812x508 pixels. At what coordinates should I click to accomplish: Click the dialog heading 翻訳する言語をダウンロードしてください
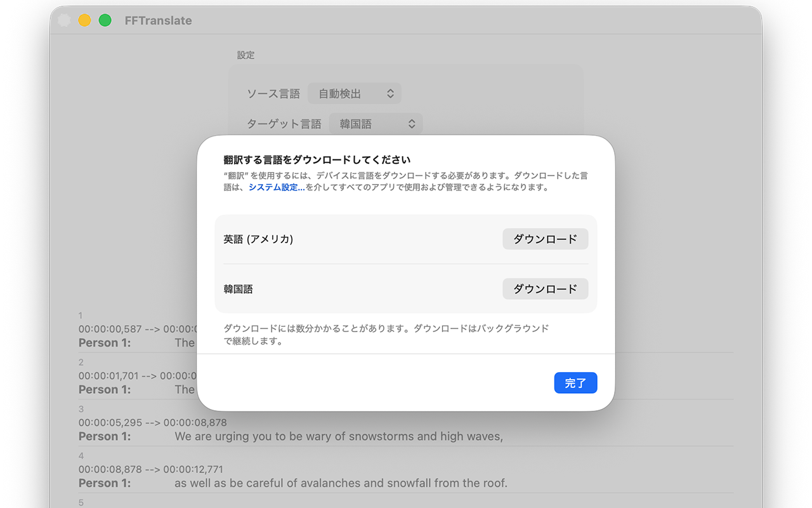[x=317, y=159]
